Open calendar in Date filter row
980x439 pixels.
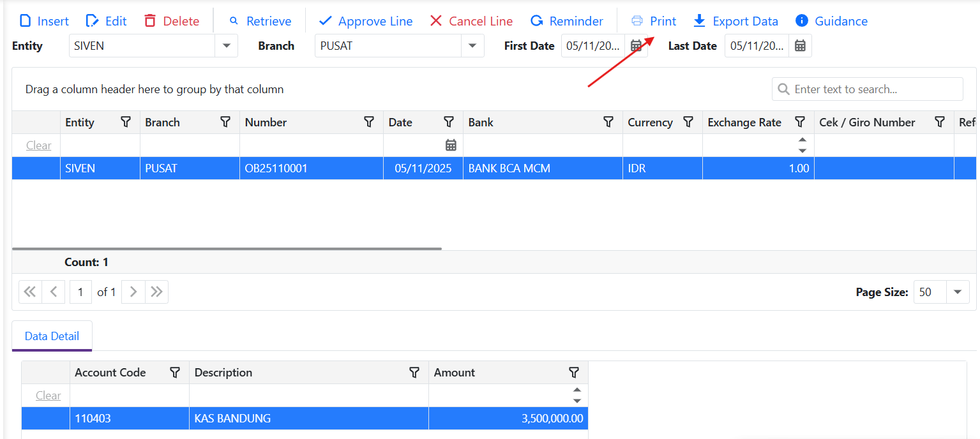[x=451, y=145]
